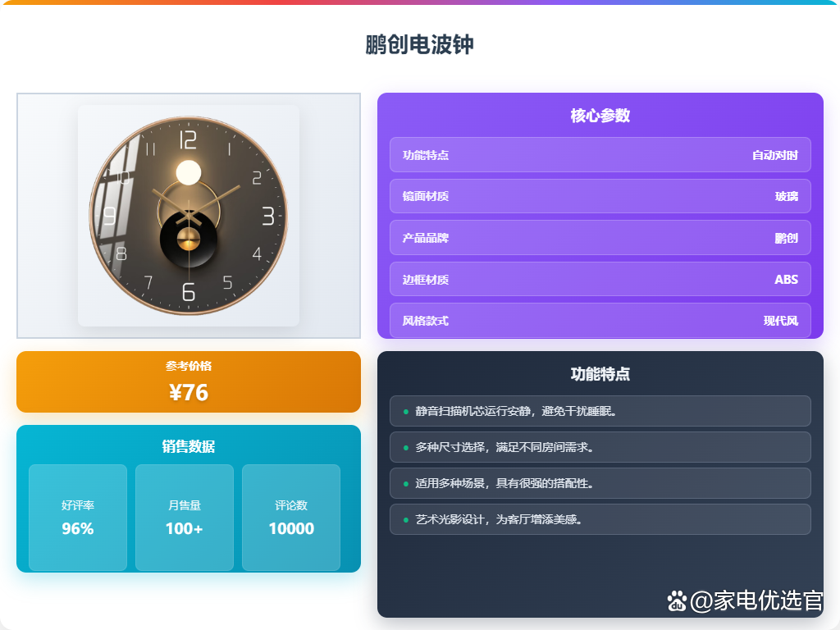Select the "玻璃" value
The width and height of the screenshot is (840, 630).
[787, 196]
